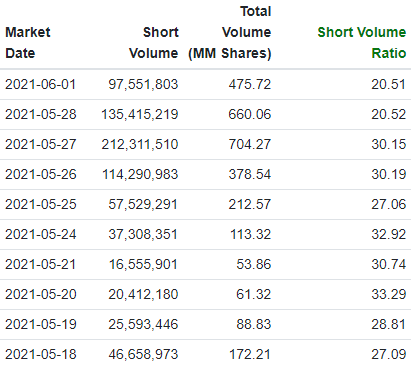Click short volume value 114,290,983
The height and width of the screenshot is (372, 420).
click(x=140, y=174)
